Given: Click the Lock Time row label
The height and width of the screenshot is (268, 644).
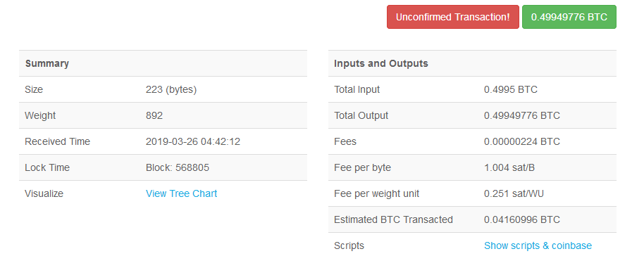Looking at the screenshot, I should click(x=47, y=167).
